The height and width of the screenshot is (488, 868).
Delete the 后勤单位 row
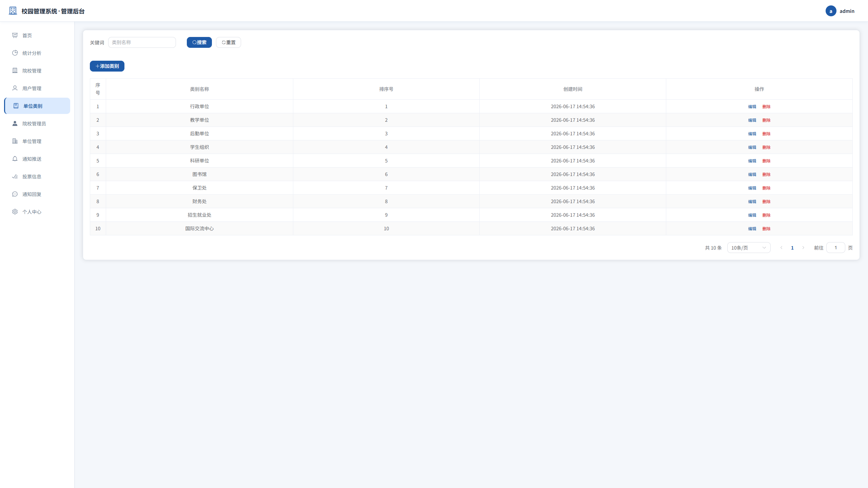766,134
